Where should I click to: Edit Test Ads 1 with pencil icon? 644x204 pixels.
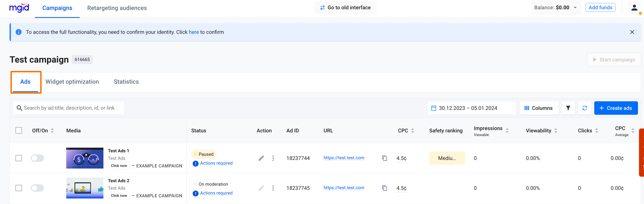click(261, 158)
